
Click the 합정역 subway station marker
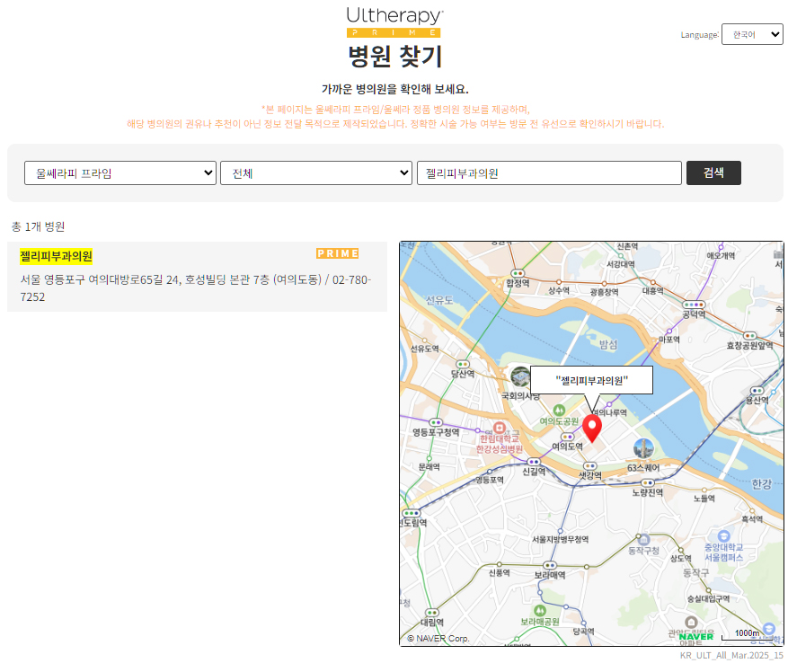518,271
